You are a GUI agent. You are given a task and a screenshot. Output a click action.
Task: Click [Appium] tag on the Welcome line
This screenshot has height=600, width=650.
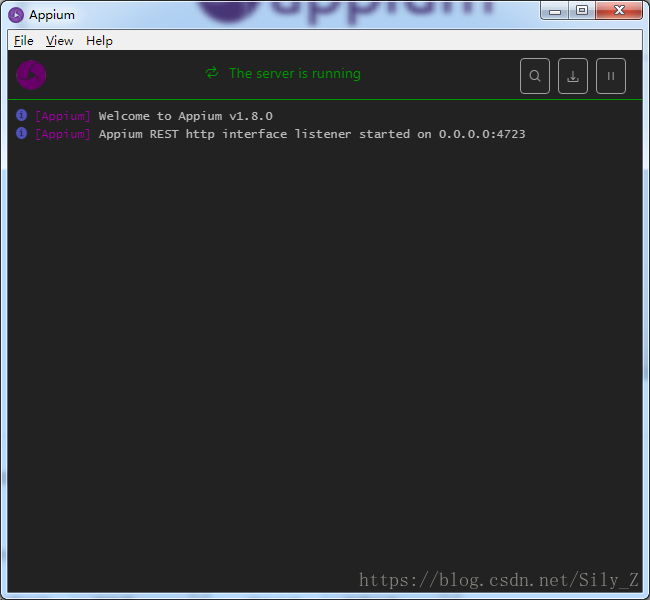click(63, 116)
